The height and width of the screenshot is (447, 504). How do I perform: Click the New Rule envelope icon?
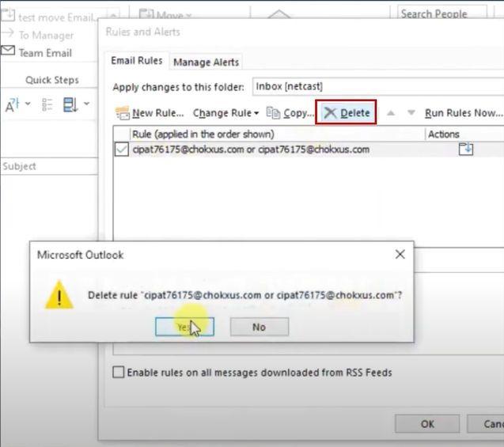[123, 113]
